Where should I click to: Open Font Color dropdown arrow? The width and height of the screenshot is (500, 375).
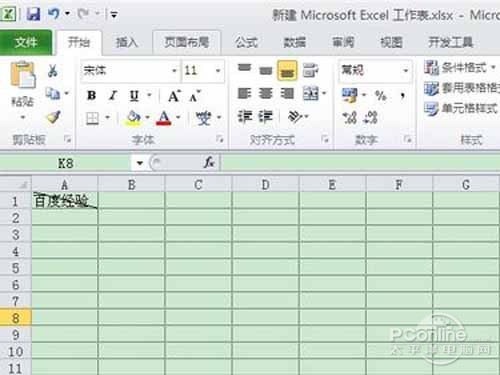[x=178, y=117]
